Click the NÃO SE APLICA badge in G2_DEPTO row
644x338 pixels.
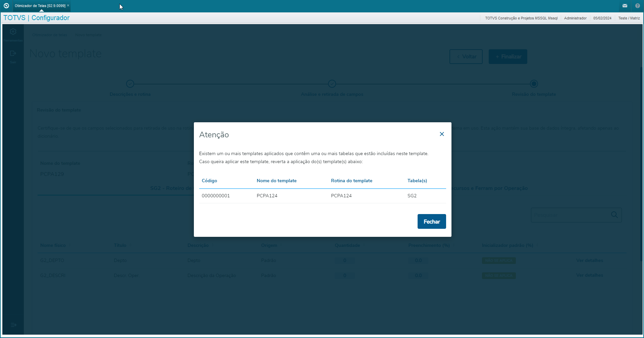click(499, 260)
